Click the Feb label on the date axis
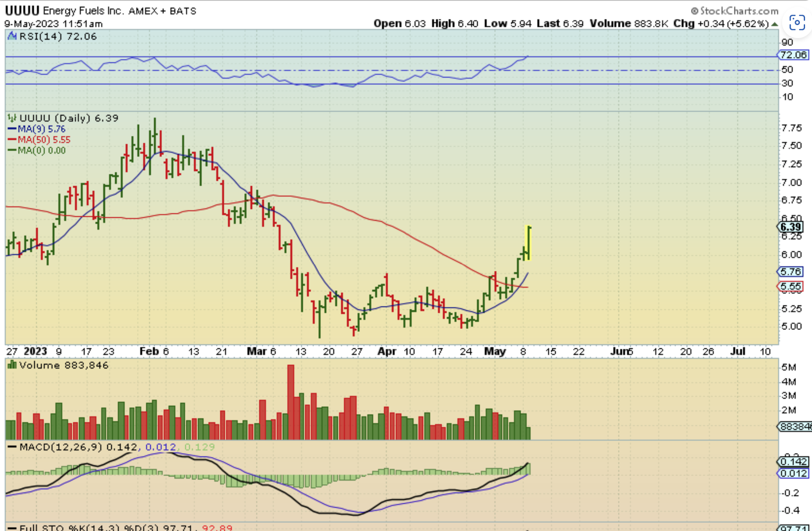The width and height of the screenshot is (812, 531). [x=149, y=351]
